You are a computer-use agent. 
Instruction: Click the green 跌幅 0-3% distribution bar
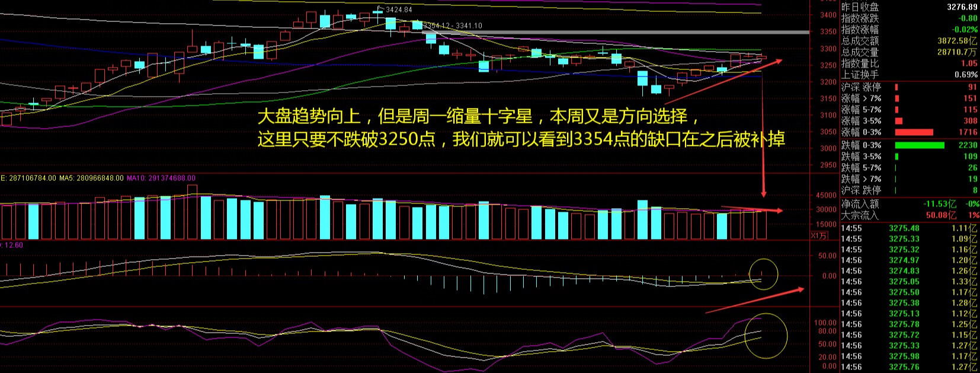pyautogui.click(x=920, y=145)
